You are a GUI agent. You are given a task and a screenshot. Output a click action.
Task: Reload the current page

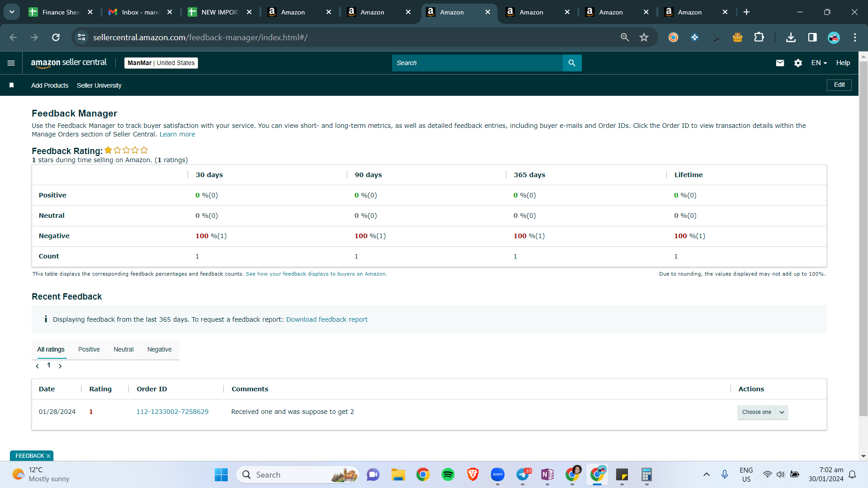click(x=56, y=38)
